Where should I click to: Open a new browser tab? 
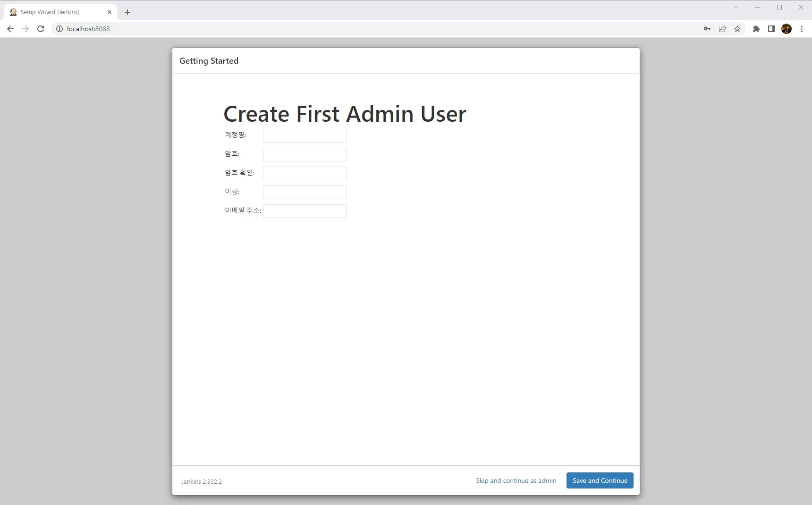[x=127, y=12]
